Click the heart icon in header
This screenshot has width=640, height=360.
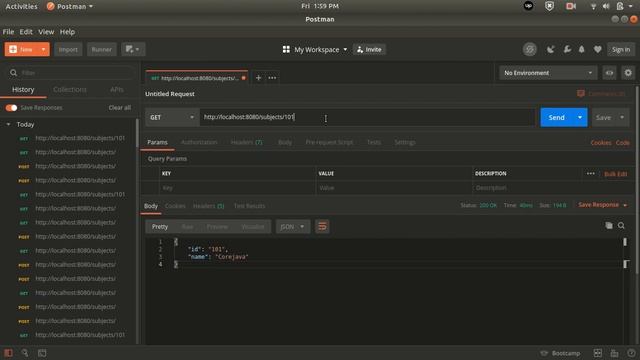click(x=597, y=49)
